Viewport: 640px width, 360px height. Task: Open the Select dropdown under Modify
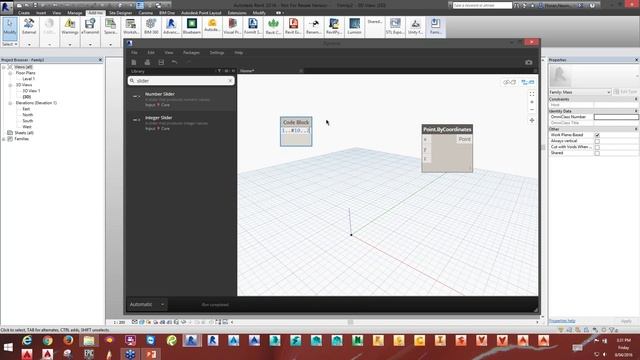(10, 44)
